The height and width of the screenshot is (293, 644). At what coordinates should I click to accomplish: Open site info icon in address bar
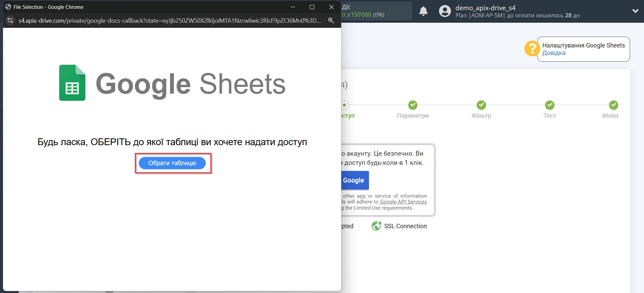click(x=10, y=20)
